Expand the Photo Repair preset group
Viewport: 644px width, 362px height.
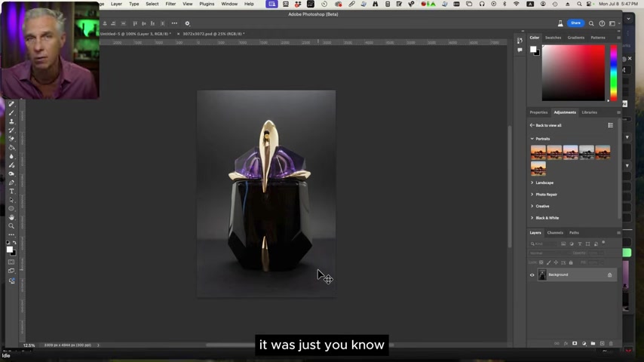click(x=532, y=195)
